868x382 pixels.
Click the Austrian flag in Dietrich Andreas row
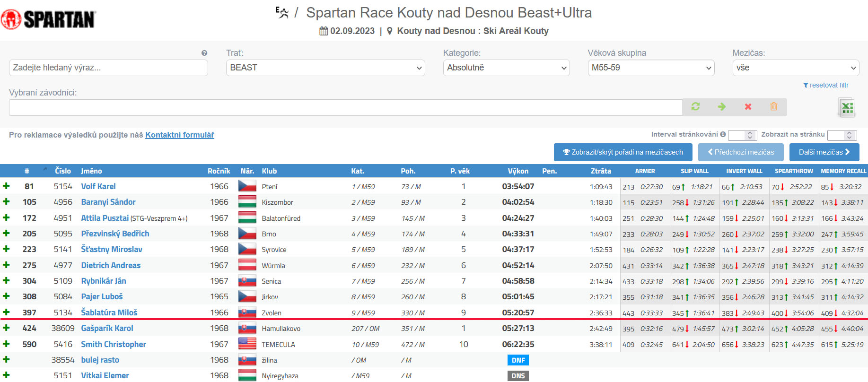247,265
